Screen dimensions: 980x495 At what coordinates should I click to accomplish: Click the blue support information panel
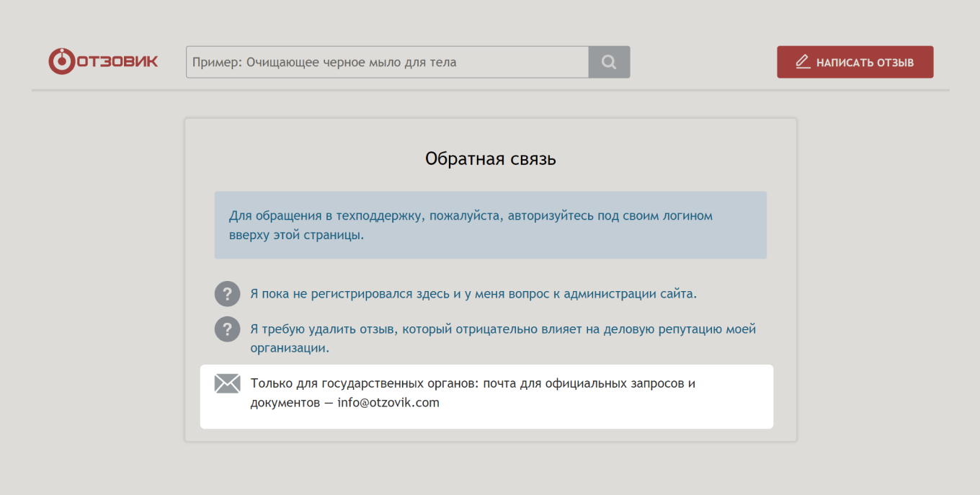[490, 224]
